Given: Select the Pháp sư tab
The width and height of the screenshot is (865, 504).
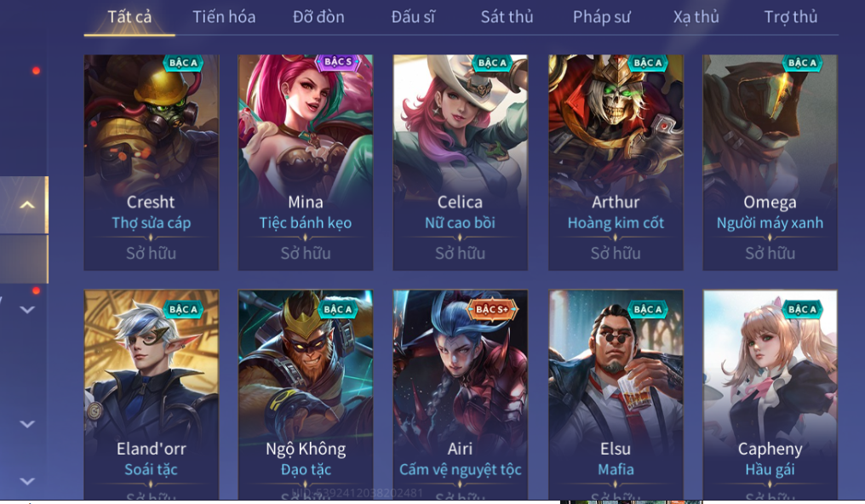Looking at the screenshot, I should click(601, 17).
